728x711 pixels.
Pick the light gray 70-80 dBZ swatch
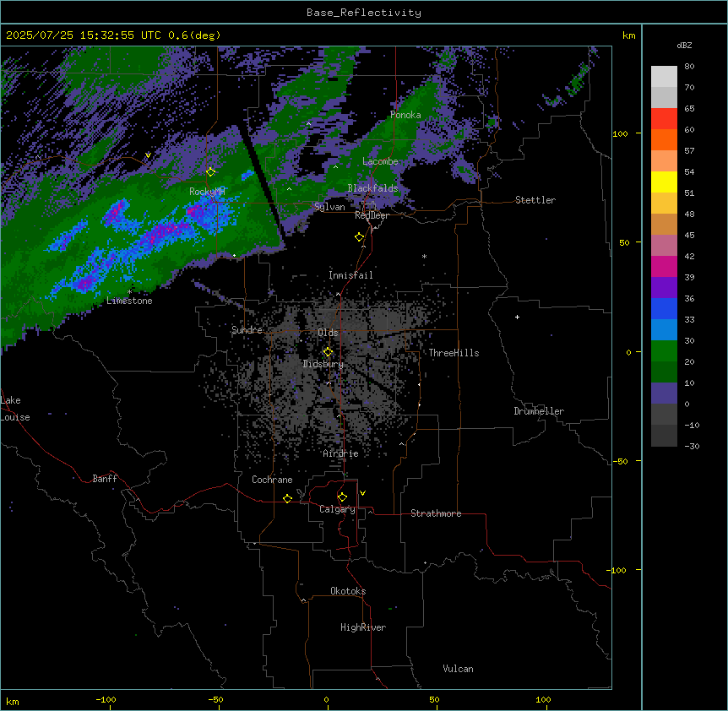pyautogui.click(x=664, y=77)
